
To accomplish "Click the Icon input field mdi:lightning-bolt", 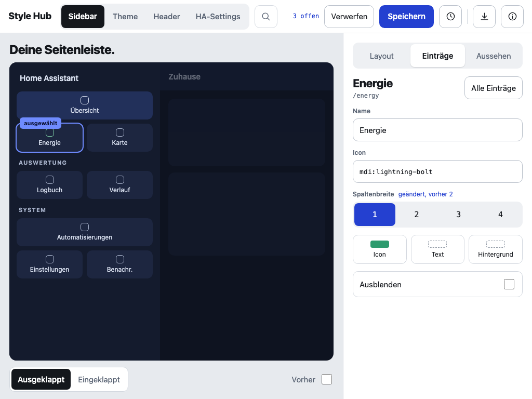I will 437,171.
